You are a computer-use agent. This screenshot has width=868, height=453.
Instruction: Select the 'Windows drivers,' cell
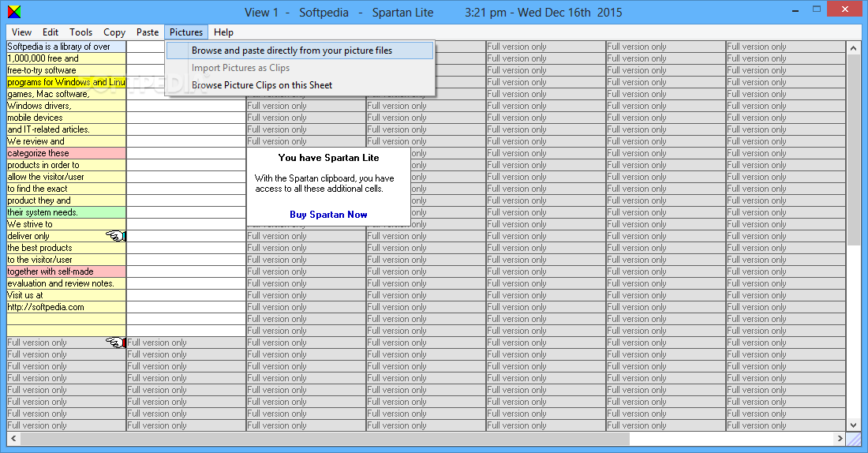[x=66, y=106]
